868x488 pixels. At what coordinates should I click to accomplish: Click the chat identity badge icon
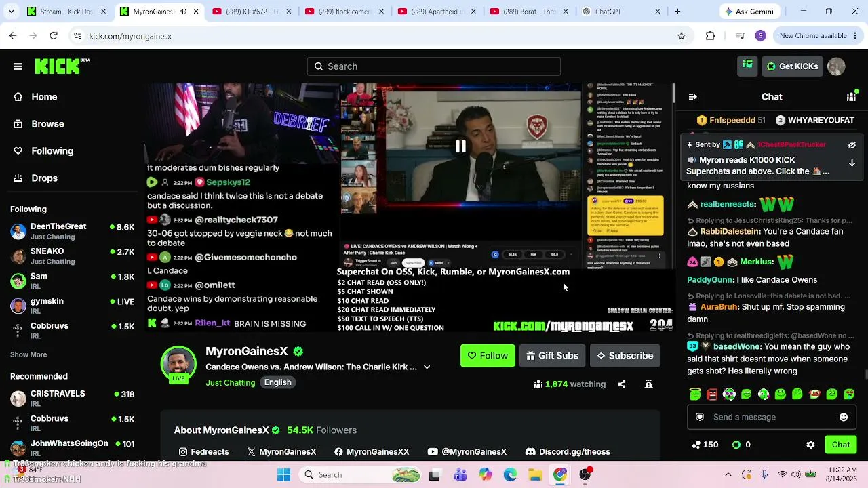point(700,417)
